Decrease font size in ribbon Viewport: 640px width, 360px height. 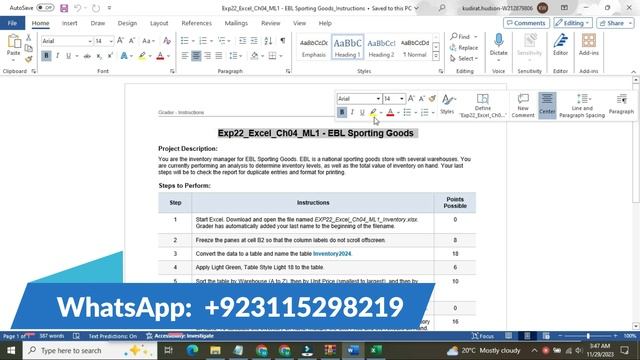(132, 41)
